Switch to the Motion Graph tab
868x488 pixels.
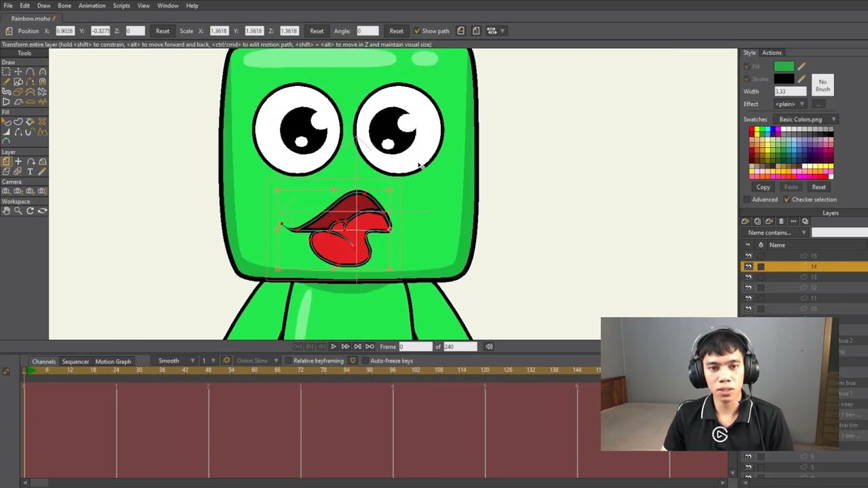pyautogui.click(x=113, y=361)
